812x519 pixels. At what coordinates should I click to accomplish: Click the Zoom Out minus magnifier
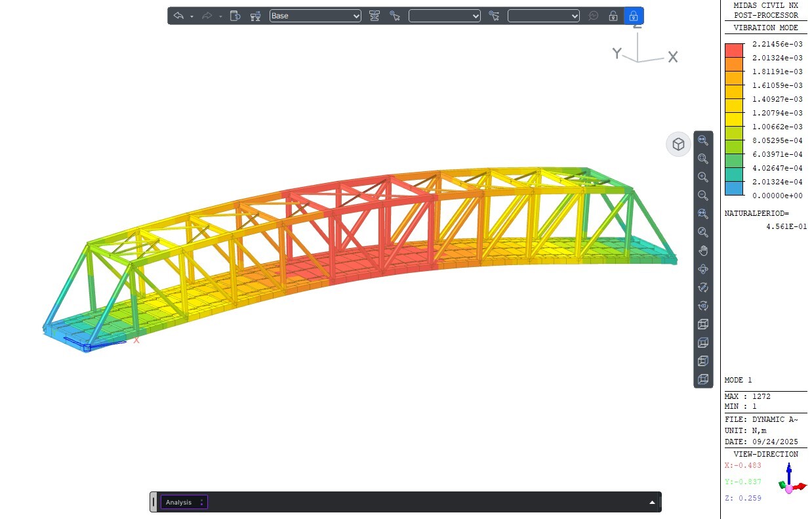point(703,196)
